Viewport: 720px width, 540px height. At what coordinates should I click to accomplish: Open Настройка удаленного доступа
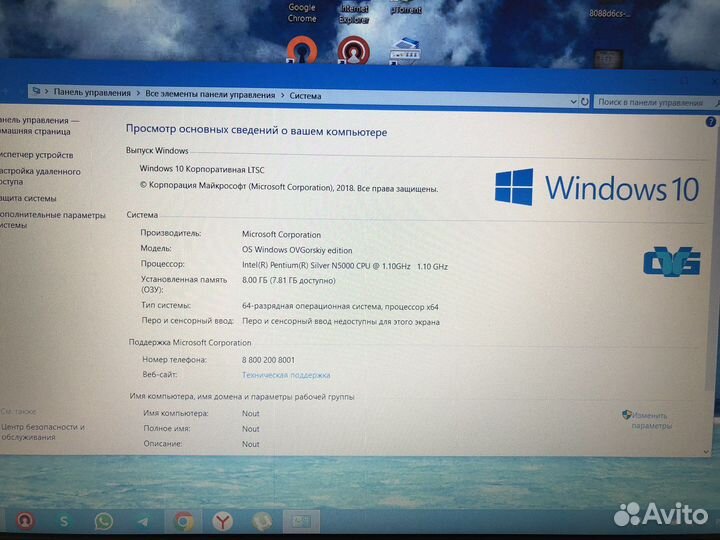[40, 176]
